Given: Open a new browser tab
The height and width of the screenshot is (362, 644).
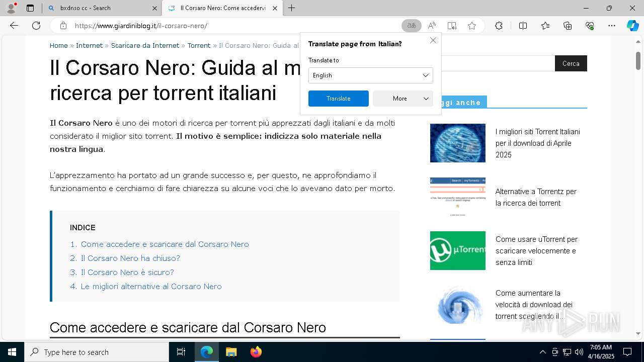Looking at the screenshot, I should [292, 8].
